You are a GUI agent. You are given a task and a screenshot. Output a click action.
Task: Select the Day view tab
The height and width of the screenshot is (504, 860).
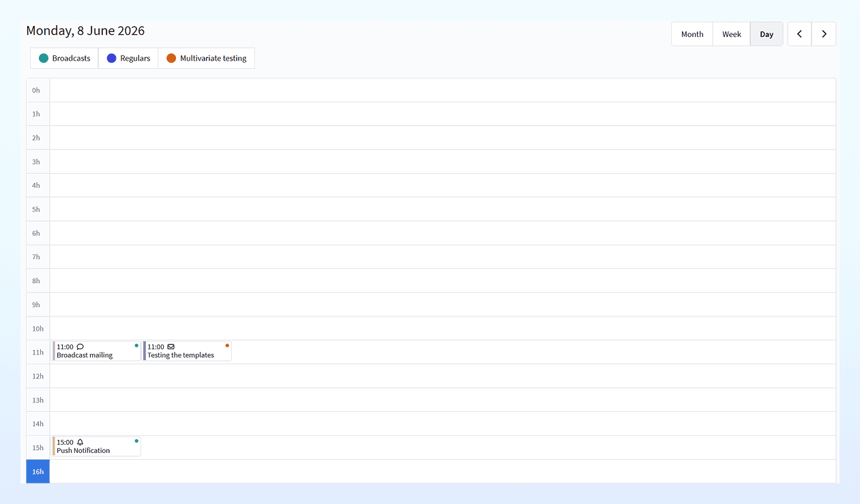(767, 34)
